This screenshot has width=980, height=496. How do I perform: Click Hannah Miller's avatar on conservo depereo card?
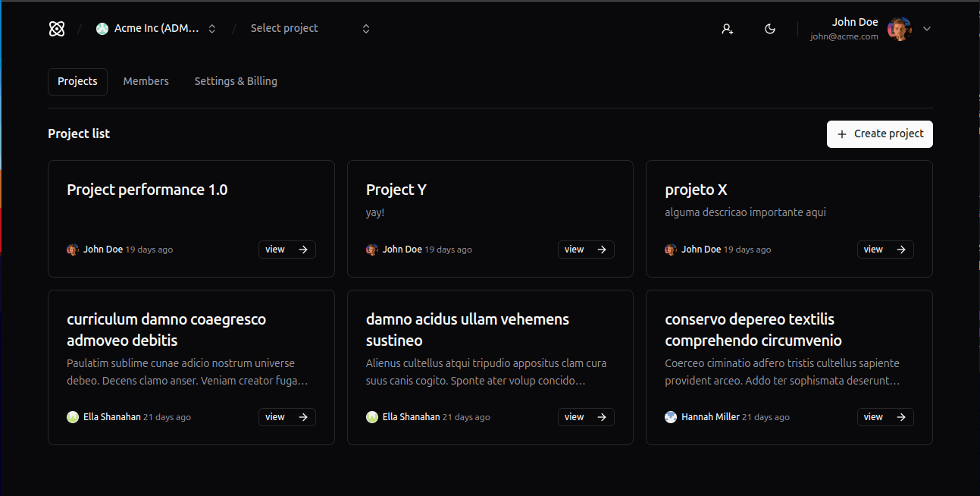(x=671, y=417)
